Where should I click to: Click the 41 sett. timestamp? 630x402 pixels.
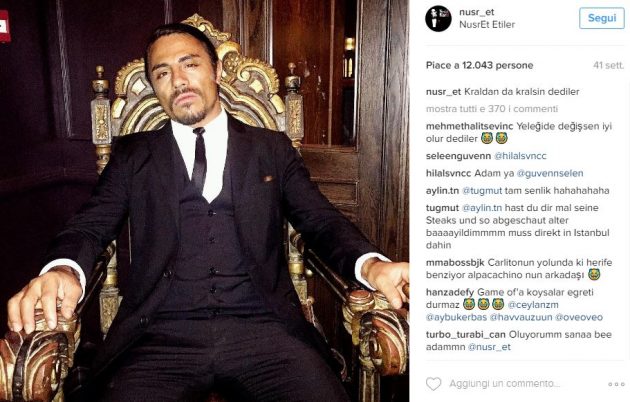608,65
